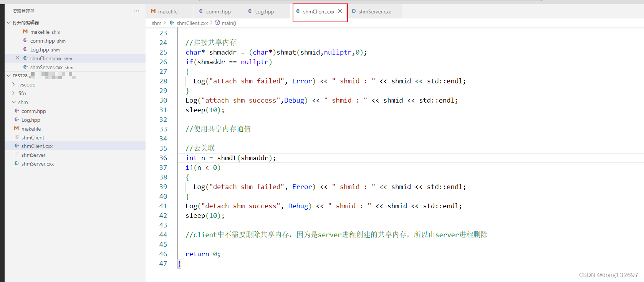Open the explorer more actions ellipsis
644x282 pixels.
(x=136, y=11)
